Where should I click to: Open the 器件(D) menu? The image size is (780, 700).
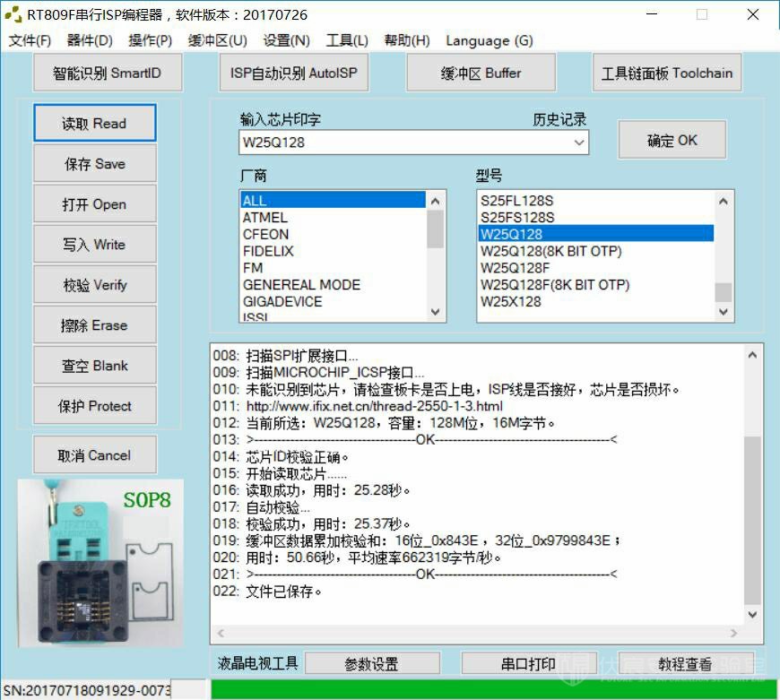90,40
